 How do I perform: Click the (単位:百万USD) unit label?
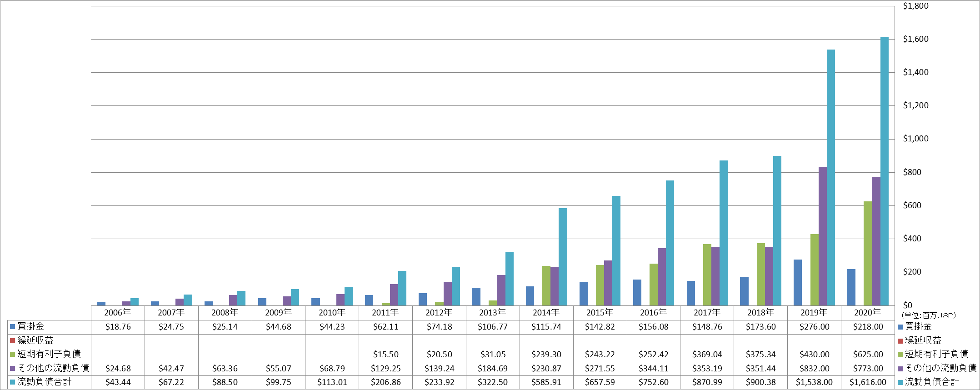(929, 315)
